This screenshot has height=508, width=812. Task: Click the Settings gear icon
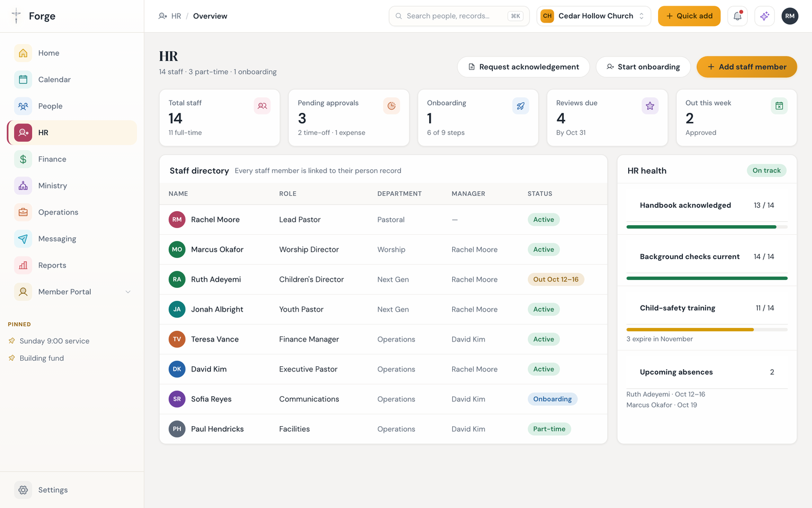click(x=23, y=490)
